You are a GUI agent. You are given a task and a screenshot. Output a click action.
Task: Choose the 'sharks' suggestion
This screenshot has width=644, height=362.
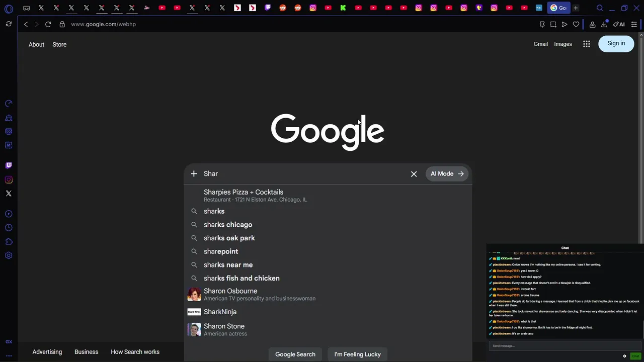[x=328, y=211]
